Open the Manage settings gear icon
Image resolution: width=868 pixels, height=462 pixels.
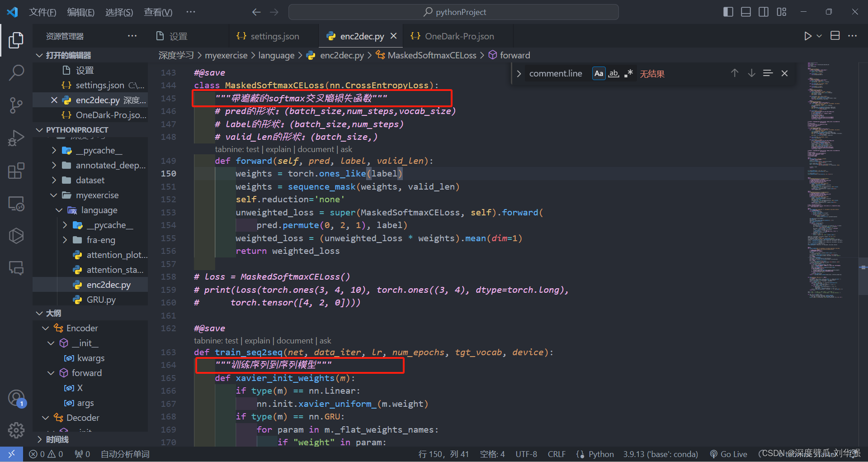tap(16, 430)
